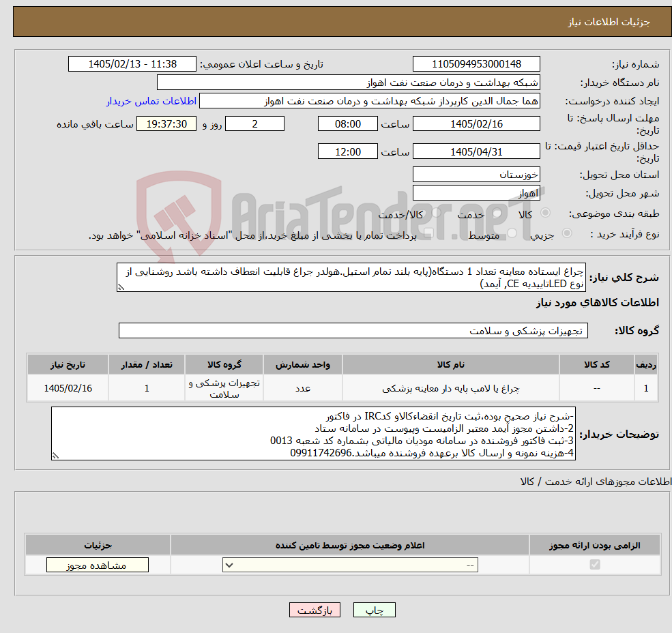672x633 pixels.
Task: Click the تعداد / مقدار column header
Action: pos(147,364)
